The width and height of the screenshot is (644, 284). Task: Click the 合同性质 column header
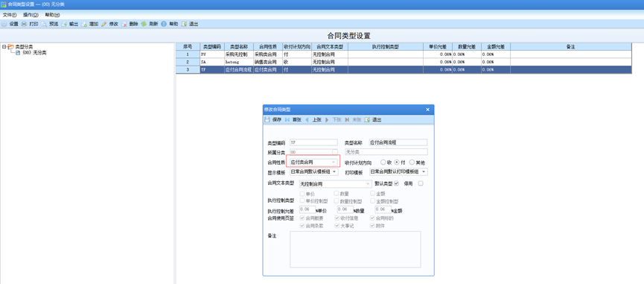[x=268, y=47]
